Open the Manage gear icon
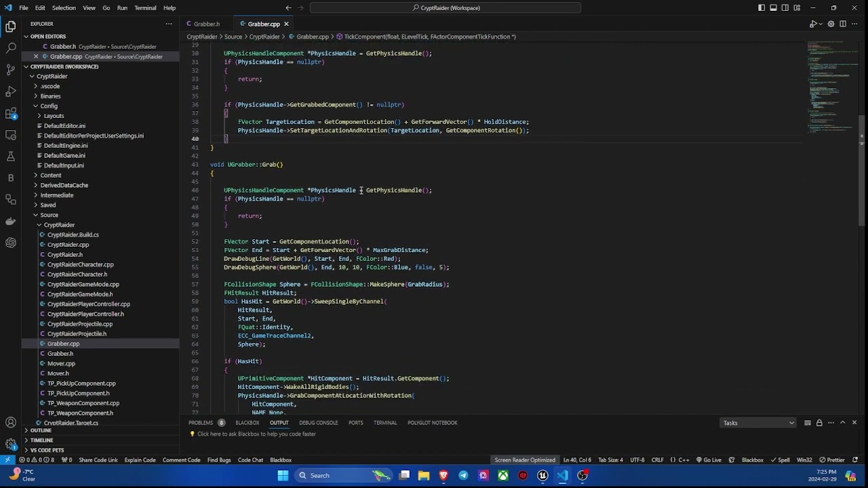This screenshot has width=868, height=488. 11,444
